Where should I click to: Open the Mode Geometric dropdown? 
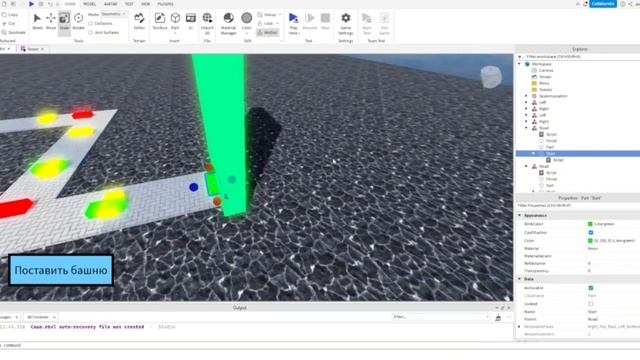[113, 14]
